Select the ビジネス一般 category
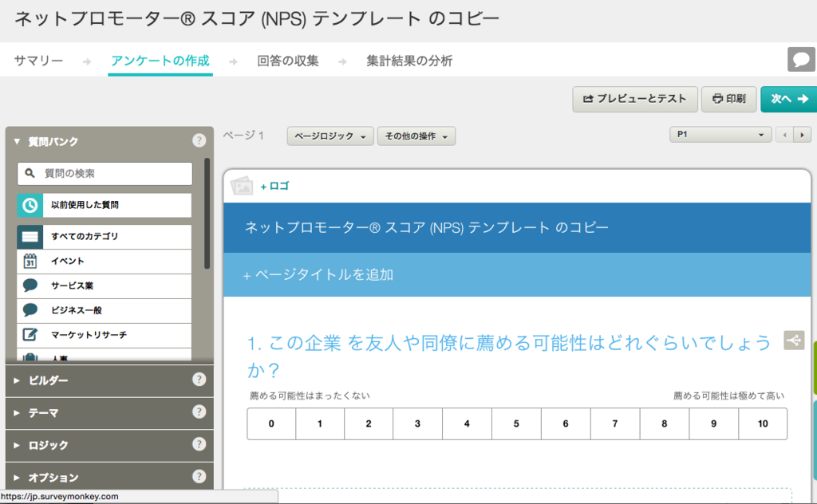817x504 pixels. click(x=105, y=310)
